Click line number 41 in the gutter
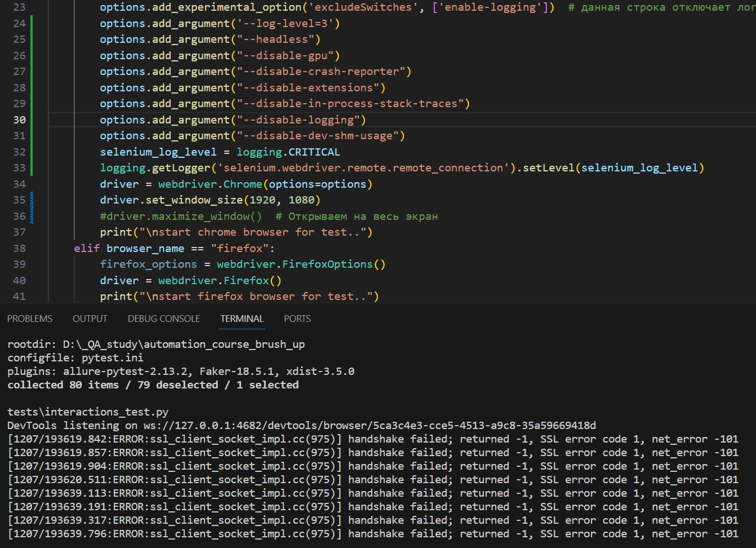The height and width of the screenshot is (548, 756). 20,297
